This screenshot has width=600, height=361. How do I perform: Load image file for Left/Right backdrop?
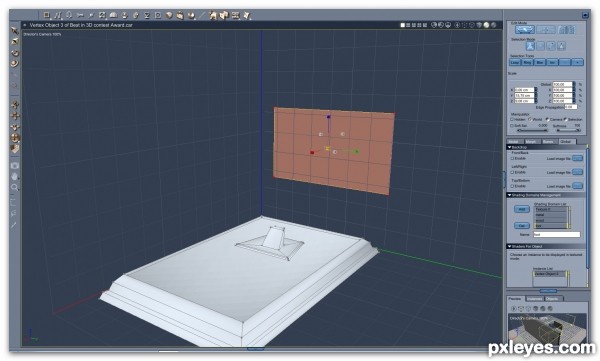click(x=577, y=172)
